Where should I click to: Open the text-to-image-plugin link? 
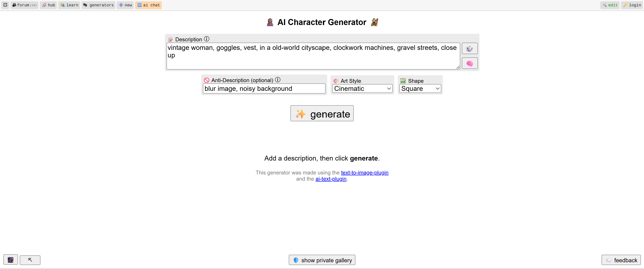(x=364, y=172)
